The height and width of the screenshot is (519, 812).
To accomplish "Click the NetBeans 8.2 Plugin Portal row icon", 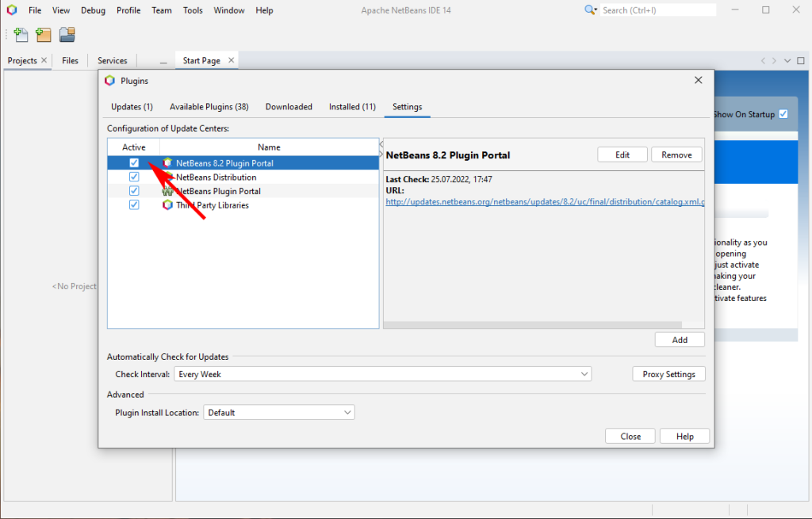I will (x=167, y=163).
